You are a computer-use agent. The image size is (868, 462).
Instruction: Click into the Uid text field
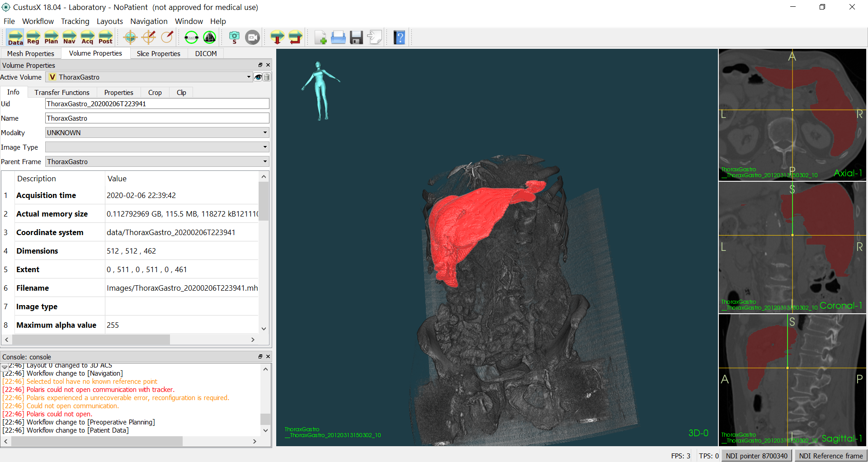(157, 104)
